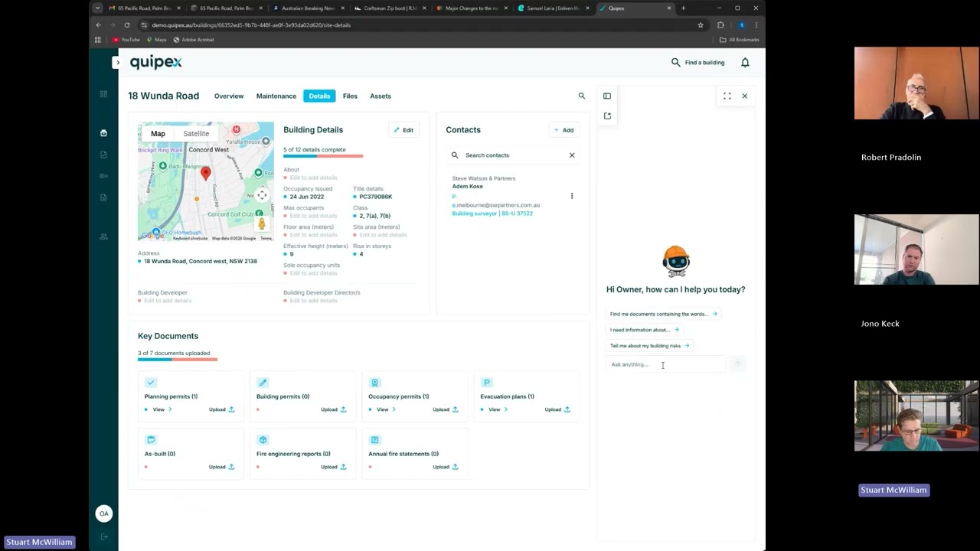
Task: Click the Evacuation plans P icon
Action: pyautogui.click(x=486, y=383)
